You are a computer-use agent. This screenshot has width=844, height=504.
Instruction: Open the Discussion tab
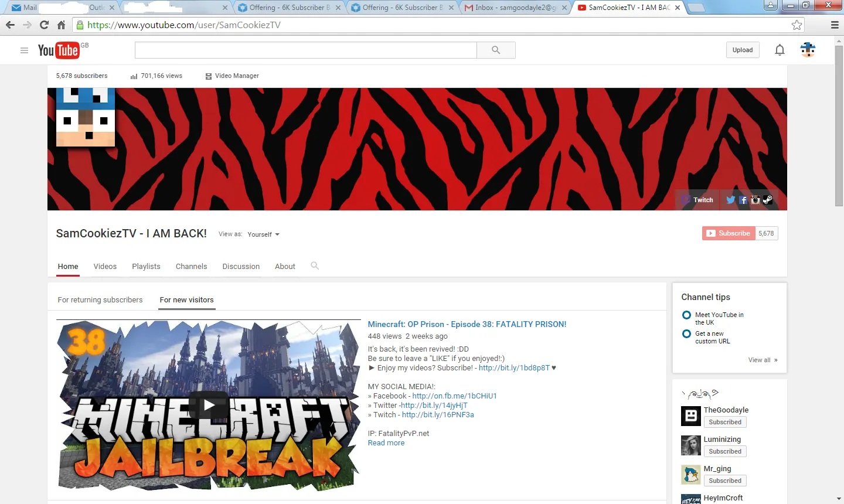241,267
